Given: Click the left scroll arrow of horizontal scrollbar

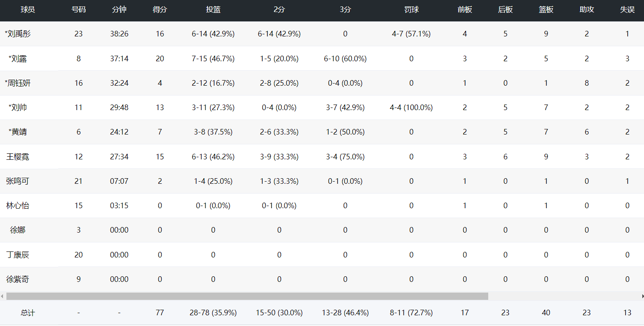Looking at the screenshot, I should point(2,296).
